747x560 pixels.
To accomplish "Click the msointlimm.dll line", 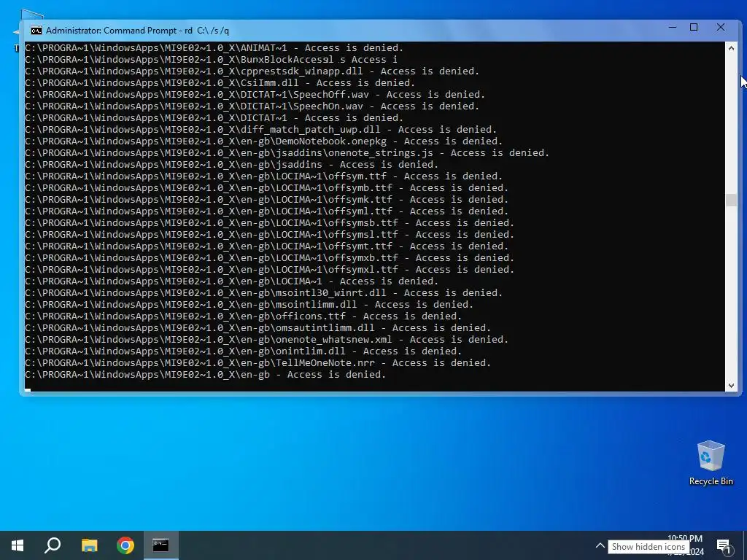I will point(249,305).
